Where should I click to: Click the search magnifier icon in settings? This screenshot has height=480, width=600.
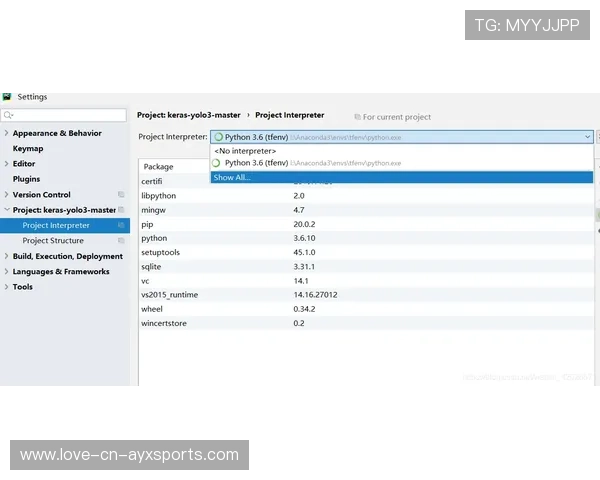(8, 116)
